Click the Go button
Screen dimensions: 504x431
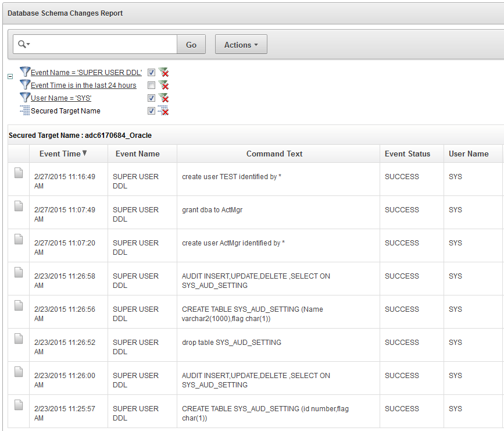click(191, 44)
